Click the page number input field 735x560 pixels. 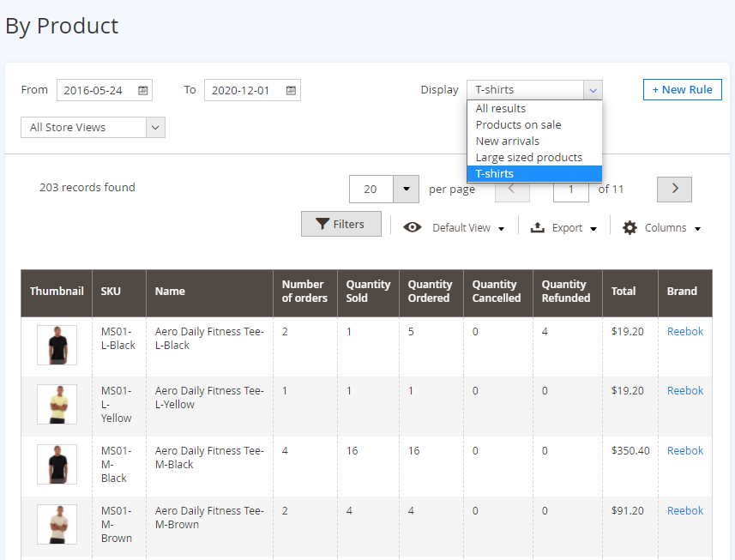[x=570, y=189]
